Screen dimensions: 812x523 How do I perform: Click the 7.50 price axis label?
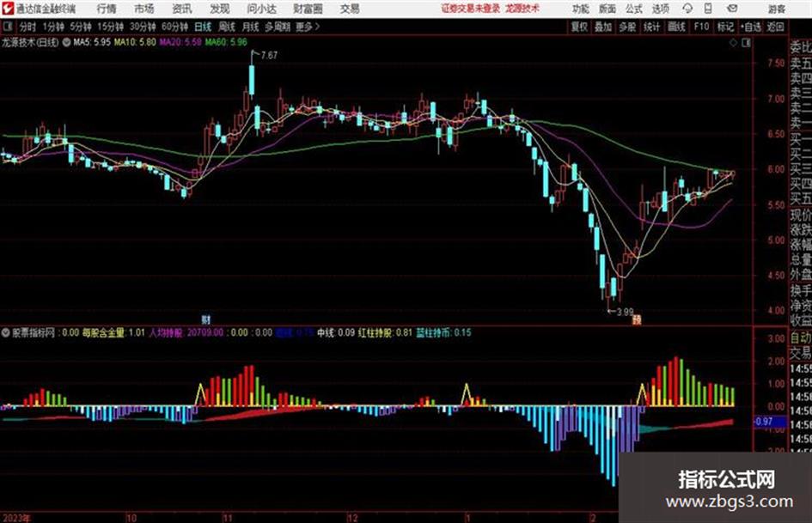(776, 64)
